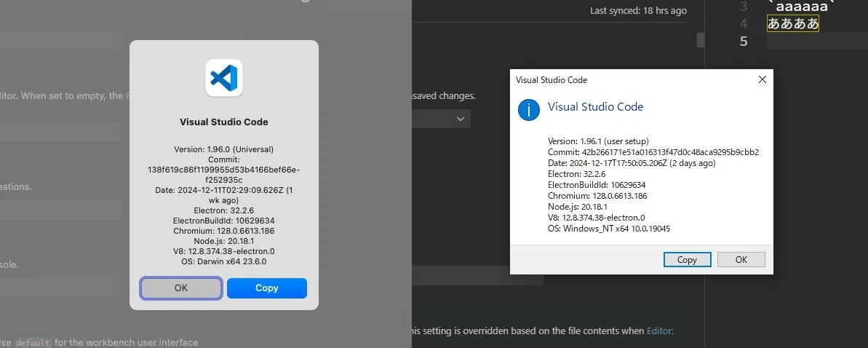Click the OS Darwin line in macOS dialog

[224, 261]
